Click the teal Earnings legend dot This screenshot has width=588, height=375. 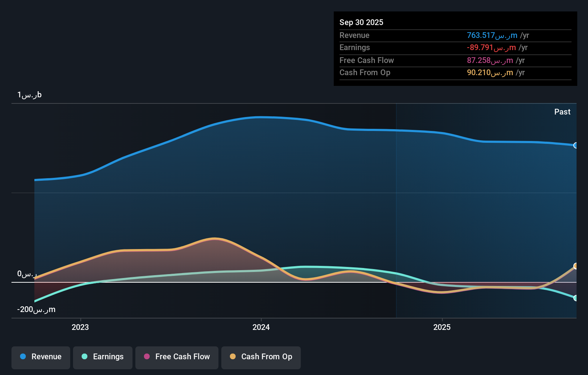[x=84, y=357]
